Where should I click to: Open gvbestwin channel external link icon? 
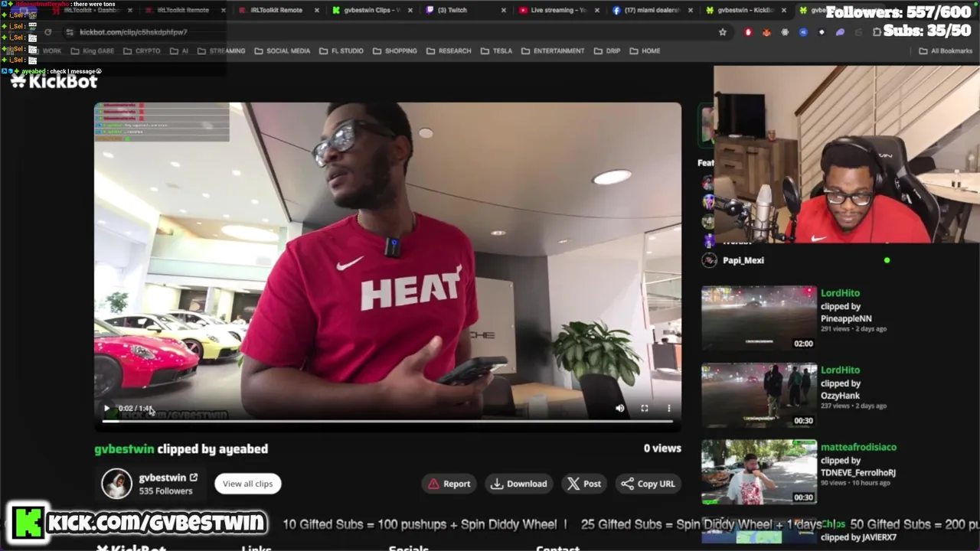tap(194, 478)
